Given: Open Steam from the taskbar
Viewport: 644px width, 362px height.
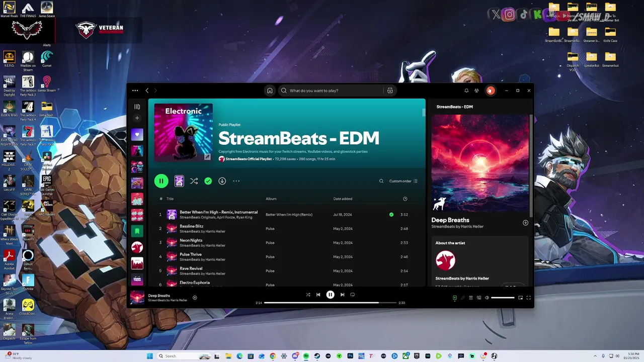Looking at the screenshot, I should (x=317, y=356).
